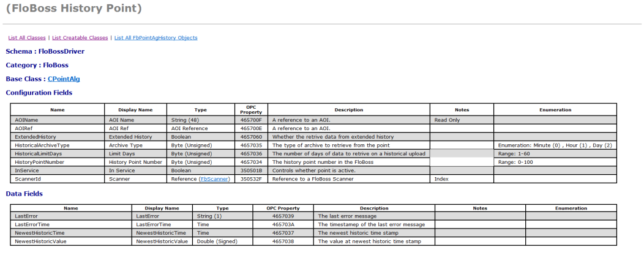Viewport: 644px width, 253px height.
Task: Select the InService name cell
Action: click(x=58, y=170)
